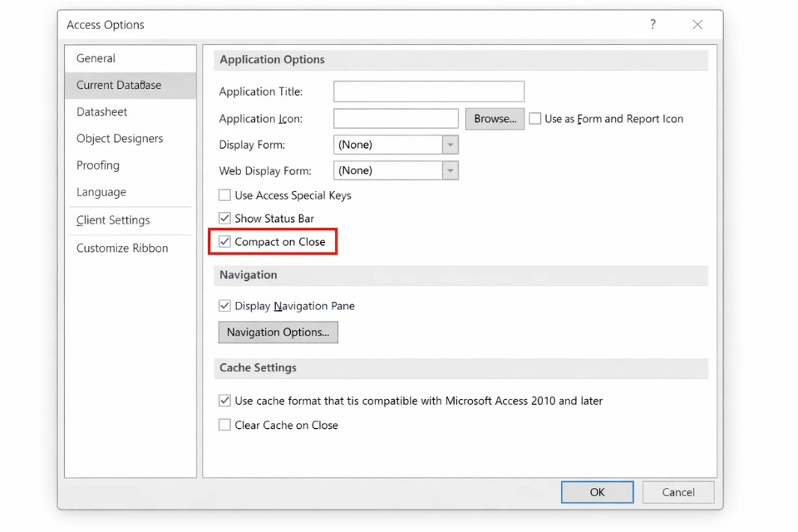Toggle Display Navigation Pane checkbox

(224, 306)
